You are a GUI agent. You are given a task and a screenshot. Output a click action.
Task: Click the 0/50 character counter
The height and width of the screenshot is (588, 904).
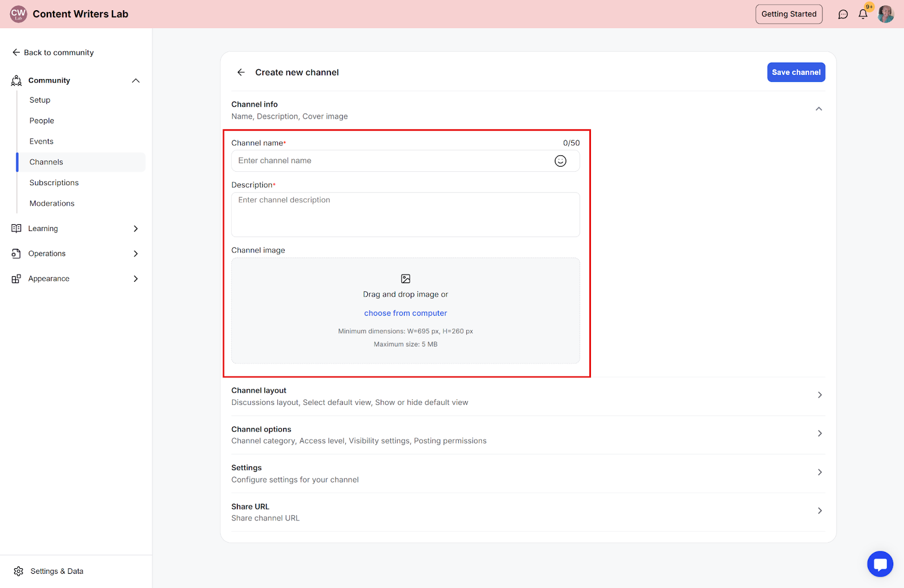click(x=571, y=143)
